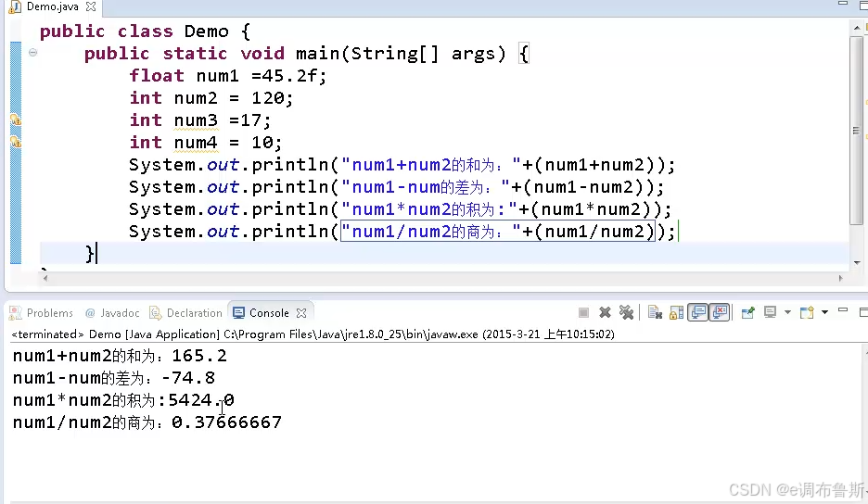The height and width of the screenshot is (504, 868).
Task: Click the underlined num3 variable in editor
Action: [196, 120]
